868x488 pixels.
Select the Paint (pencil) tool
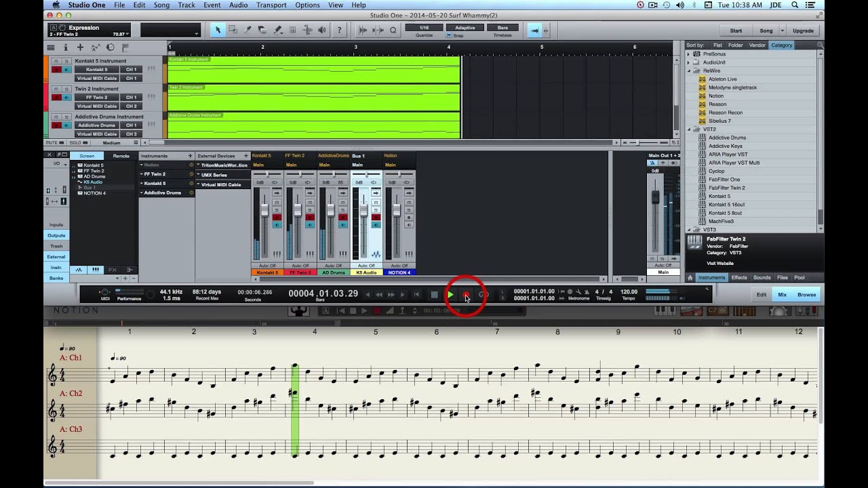[x=277, y=30]
